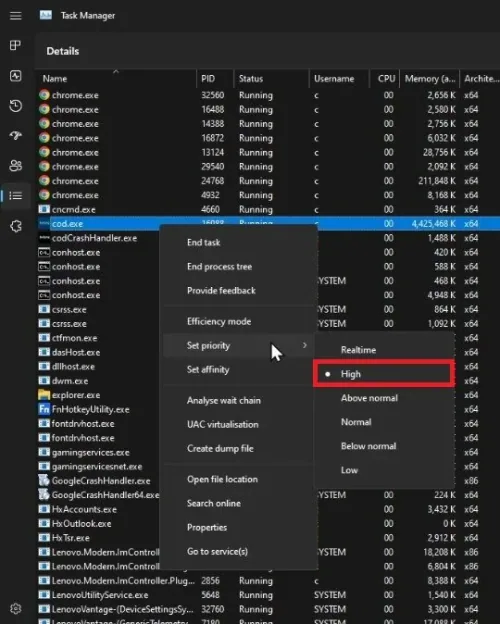Click the LenovoUtilityService.exe icon
Screen dimensions: 500x624
(x=44, y=595)
